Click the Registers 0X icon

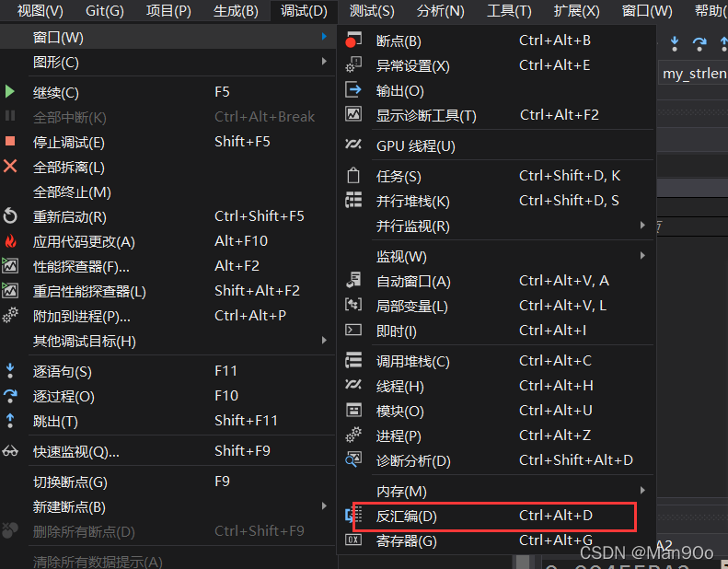coord(353,540)
